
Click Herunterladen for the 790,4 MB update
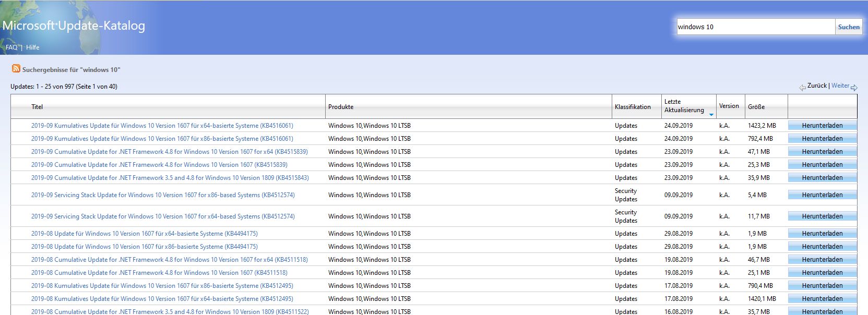click(823, 286)
